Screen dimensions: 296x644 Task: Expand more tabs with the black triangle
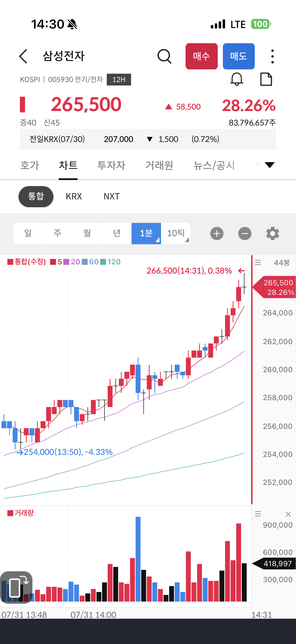(269, 165)
